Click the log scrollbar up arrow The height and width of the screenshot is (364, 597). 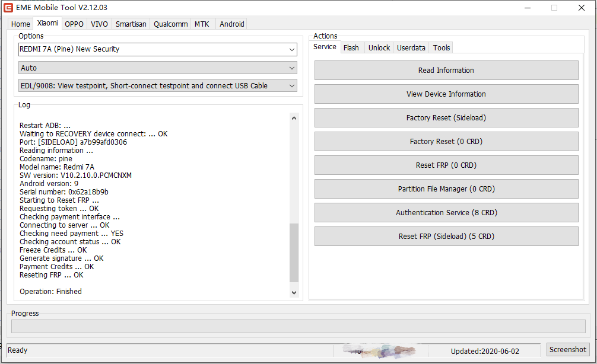pos(294,119)
